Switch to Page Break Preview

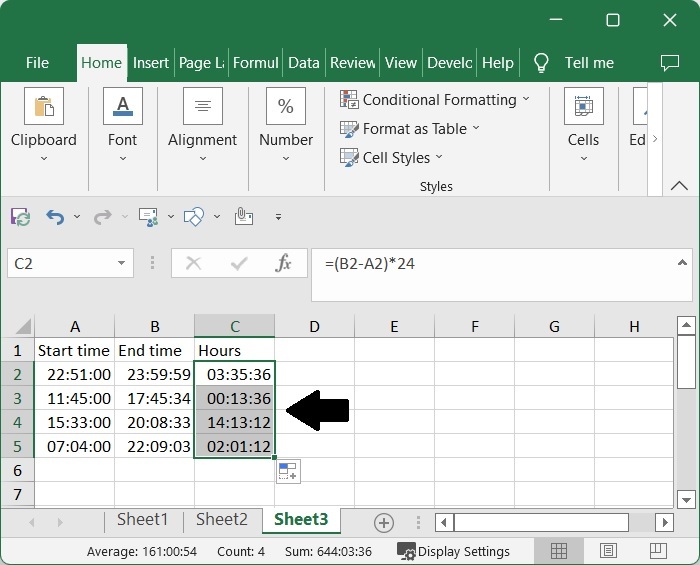pyautogui.click(x=658, y=551)
